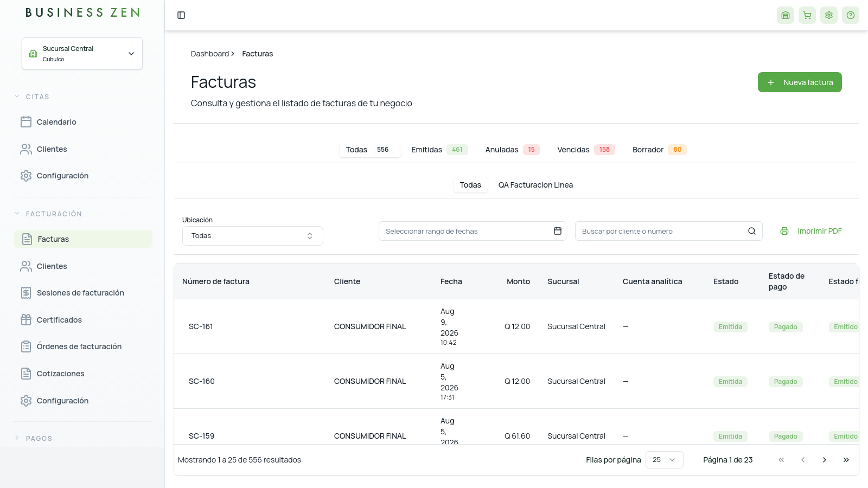Open the shopping cart icon

point(807,15)
